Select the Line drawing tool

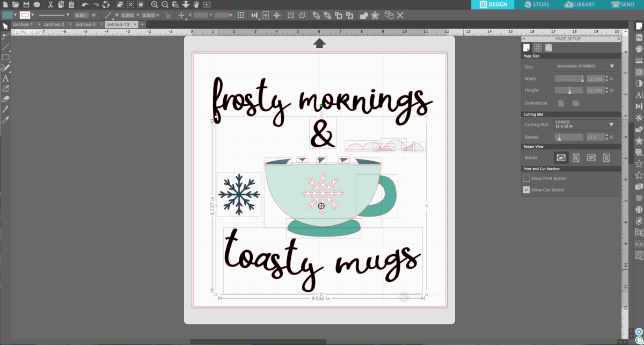(5, 47)
